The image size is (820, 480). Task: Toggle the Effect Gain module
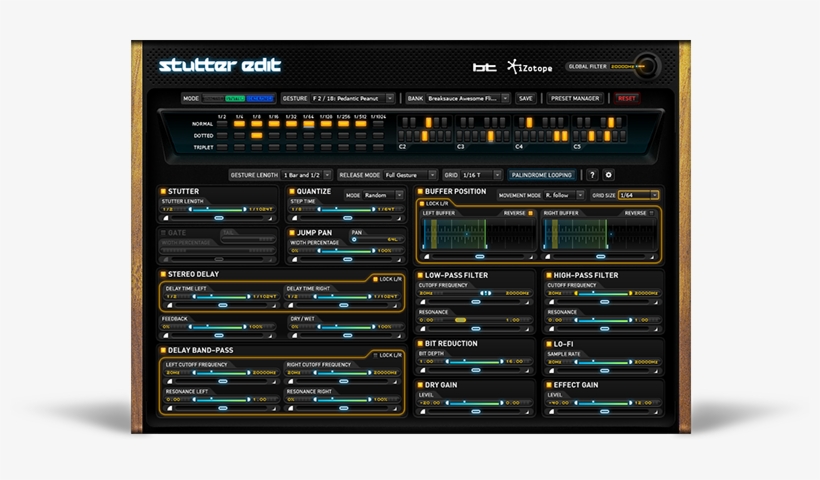549,385
